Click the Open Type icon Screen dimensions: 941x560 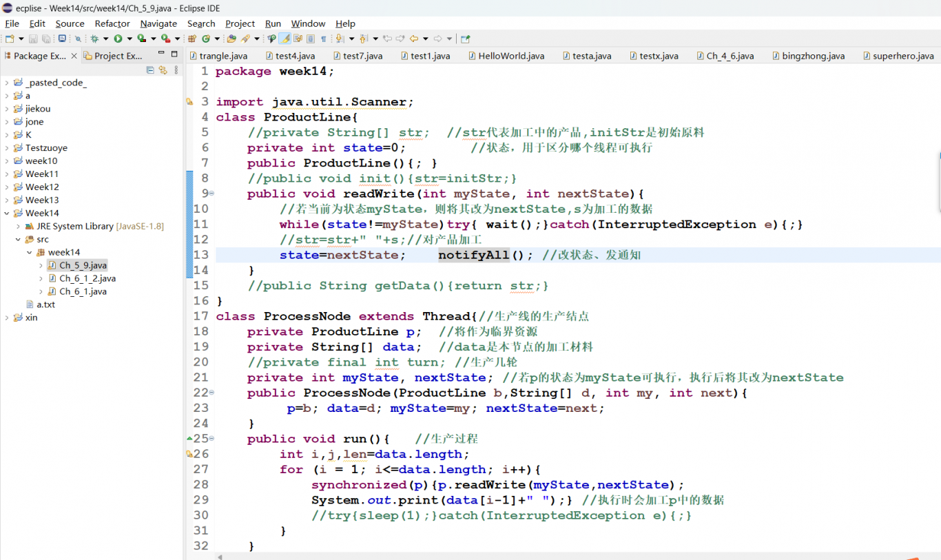[x=231, y=39]
